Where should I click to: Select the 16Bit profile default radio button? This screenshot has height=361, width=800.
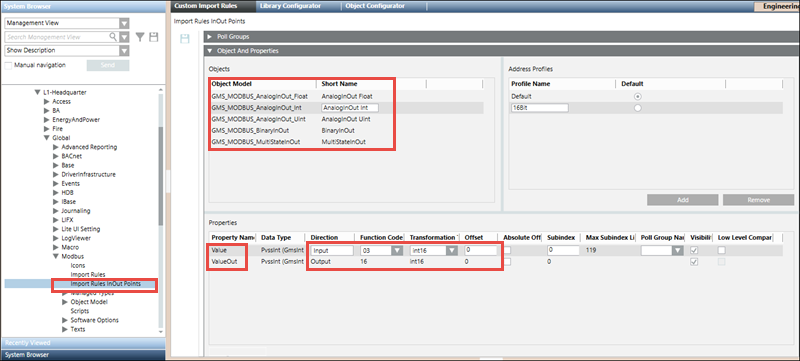638,108
